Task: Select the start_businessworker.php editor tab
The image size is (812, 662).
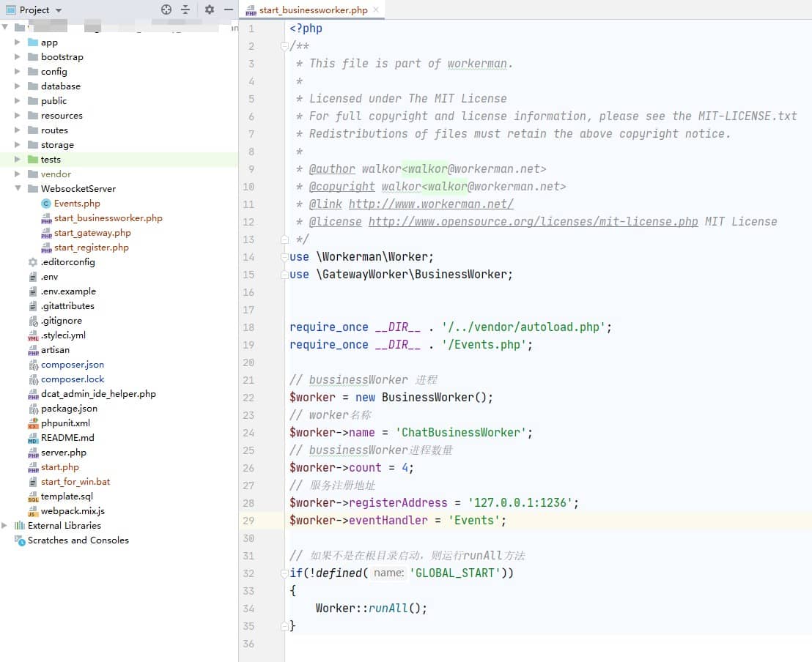Action: [x=311, y=11]
